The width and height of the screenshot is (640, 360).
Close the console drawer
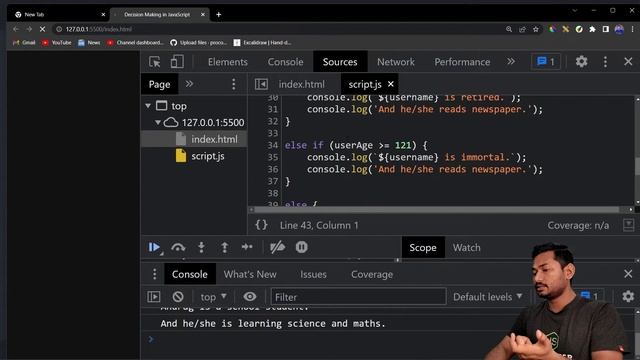628,273
